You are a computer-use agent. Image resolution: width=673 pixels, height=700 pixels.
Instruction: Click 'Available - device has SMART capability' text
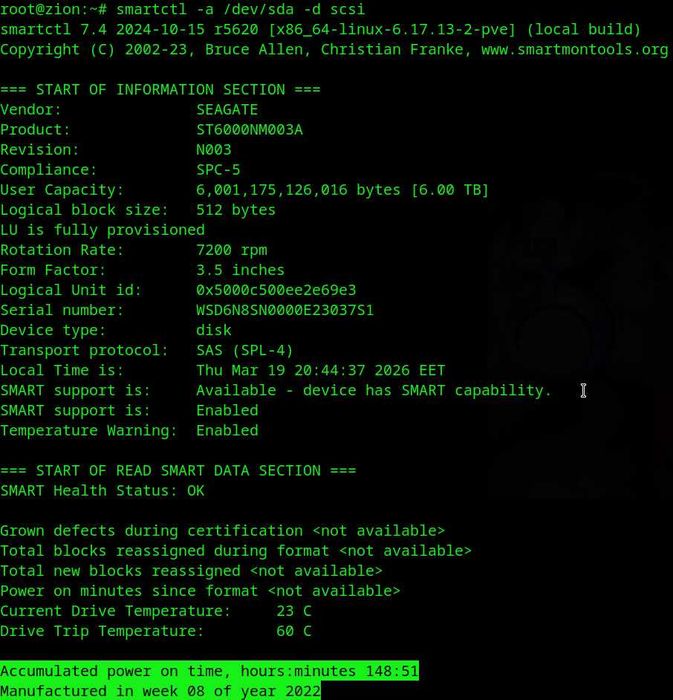click(x=374, y=391)
